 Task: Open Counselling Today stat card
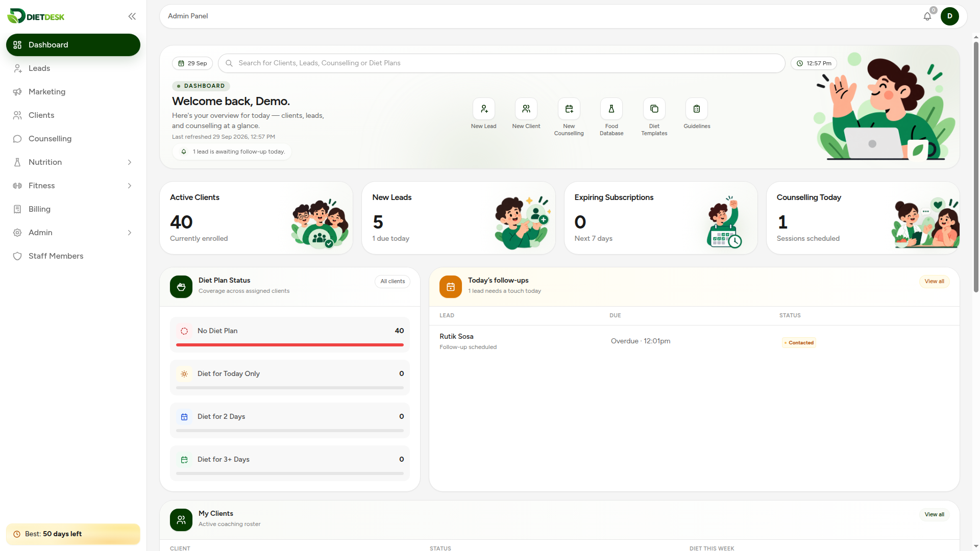click(863, 218)
